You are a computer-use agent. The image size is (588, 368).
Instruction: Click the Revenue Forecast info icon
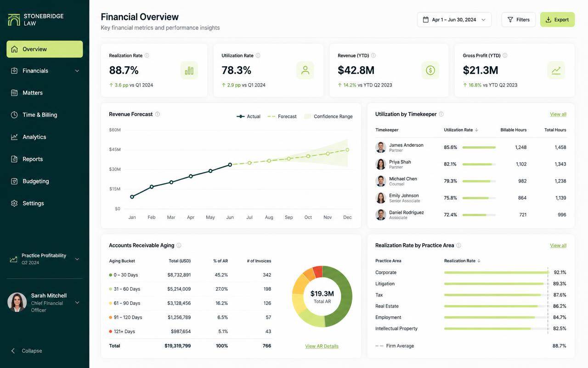point(158,114)
